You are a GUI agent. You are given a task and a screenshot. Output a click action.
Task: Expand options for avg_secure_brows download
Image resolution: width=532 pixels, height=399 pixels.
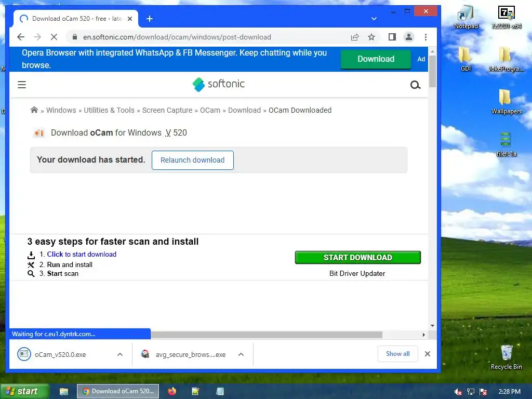coord(241,354)
